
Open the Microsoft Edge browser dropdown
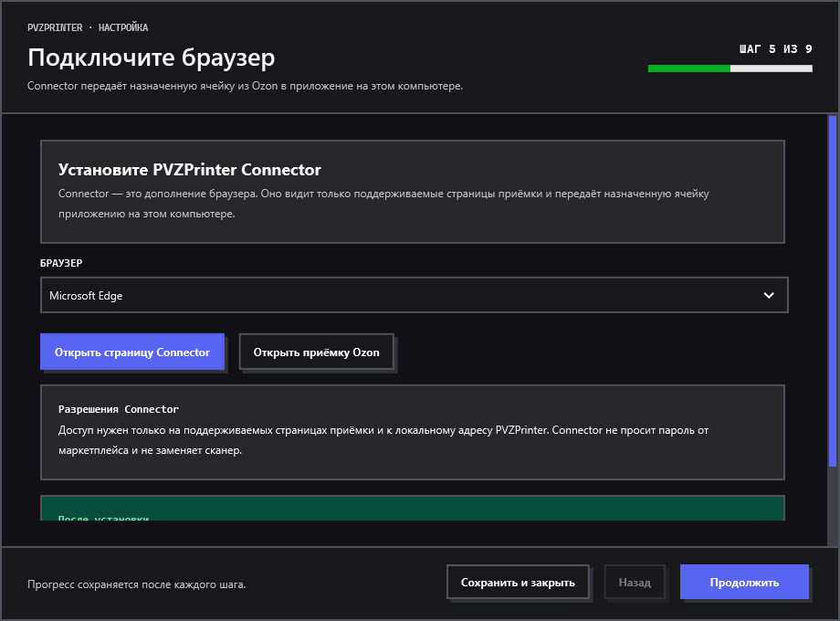tap(415, 295)
